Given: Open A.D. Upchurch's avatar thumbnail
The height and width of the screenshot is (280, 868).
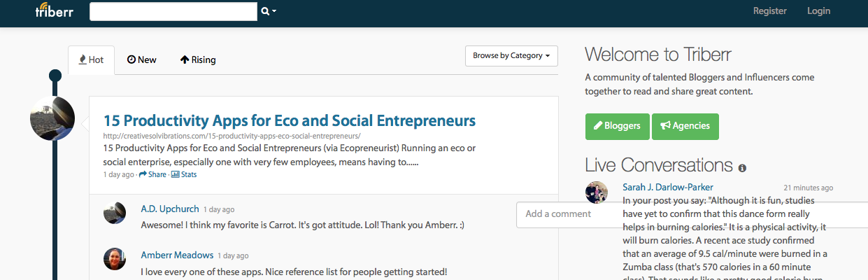Looking at the screenshot, I should [115, 213].
